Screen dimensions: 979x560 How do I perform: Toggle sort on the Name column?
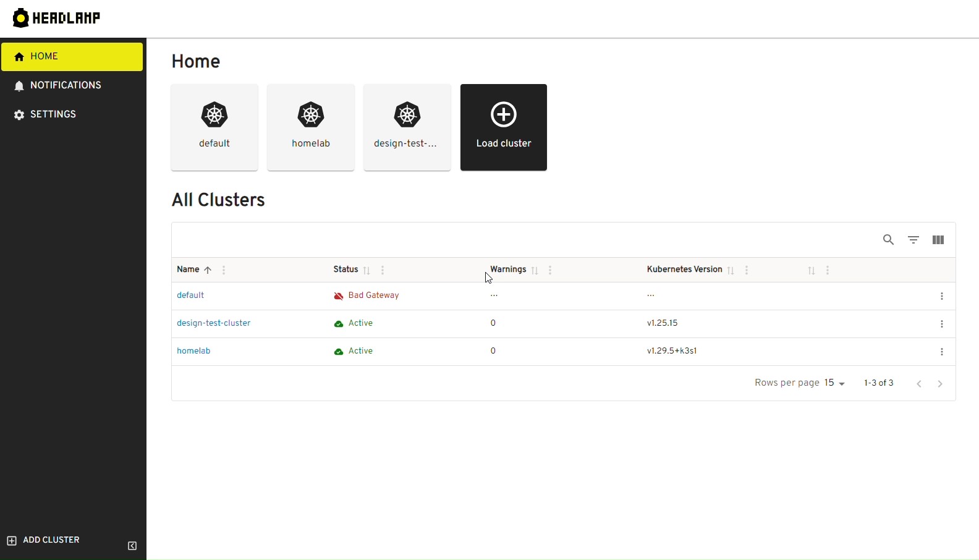[208, 271]
